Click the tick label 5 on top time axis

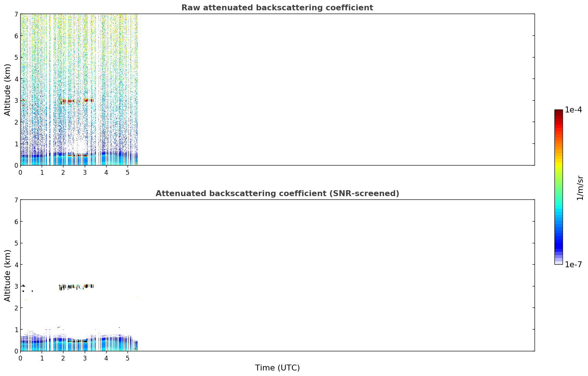pyautogui.click(x=128, y=172)
